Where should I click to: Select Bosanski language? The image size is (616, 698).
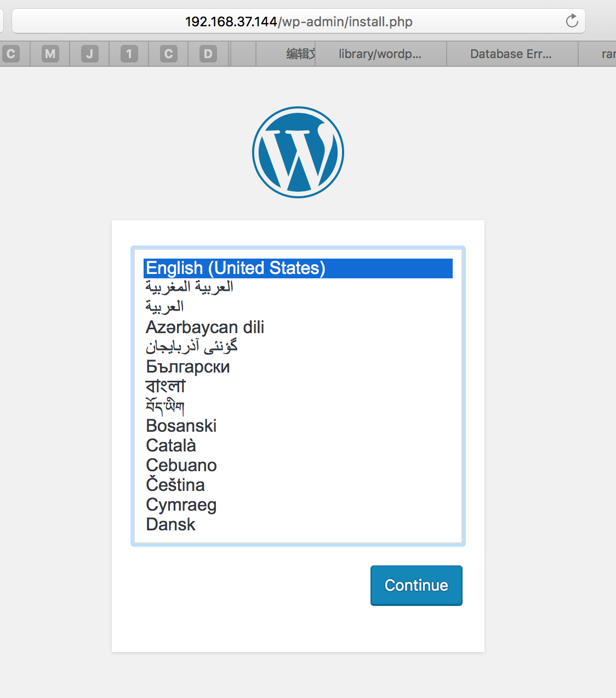pos(298,426)
